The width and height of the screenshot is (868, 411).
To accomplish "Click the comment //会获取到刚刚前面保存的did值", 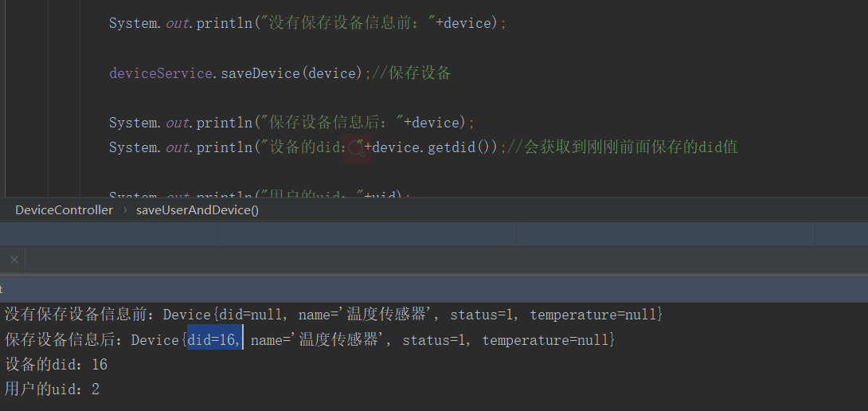I will [622, 148].
